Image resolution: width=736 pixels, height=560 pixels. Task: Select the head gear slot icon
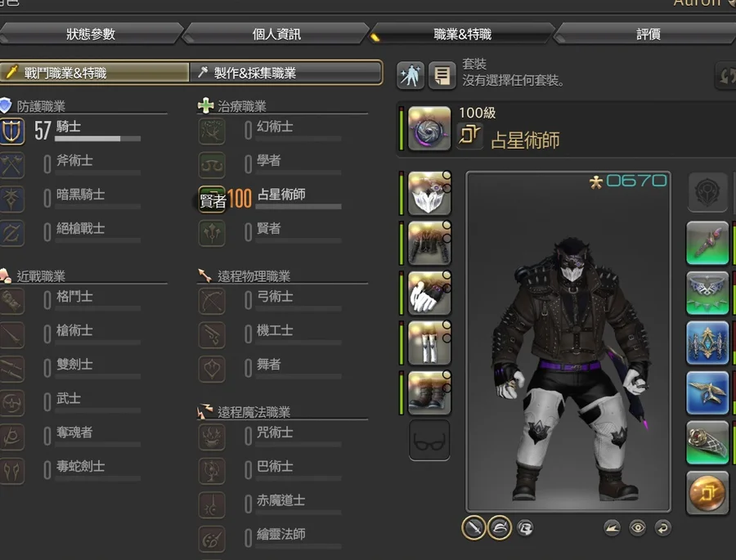click(x=429, y=193)
